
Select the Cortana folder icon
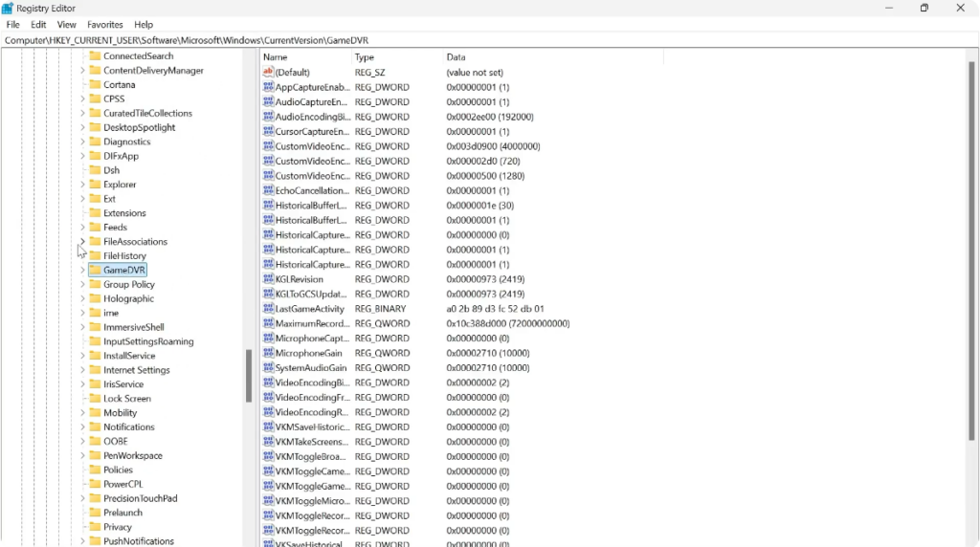coord(95,84)
